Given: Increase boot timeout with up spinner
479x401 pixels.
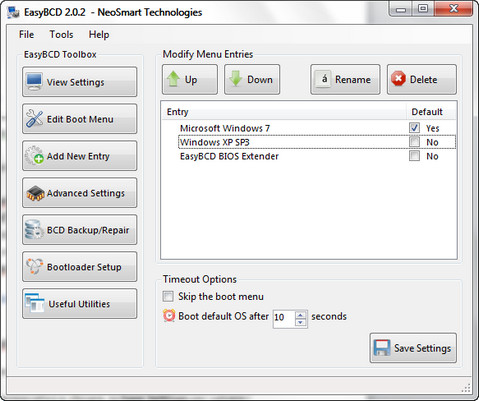Looking at the screenshot, I should tap(301, 315).
